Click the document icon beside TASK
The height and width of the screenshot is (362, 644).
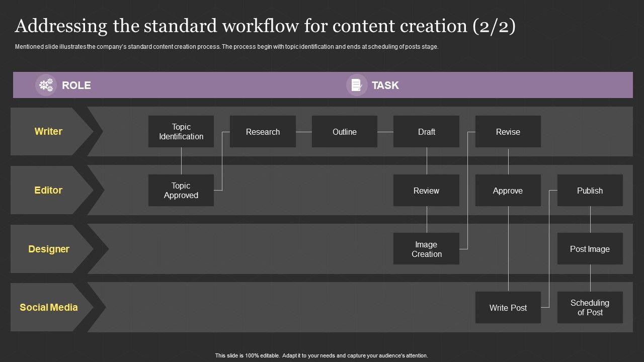coord(356,85)
